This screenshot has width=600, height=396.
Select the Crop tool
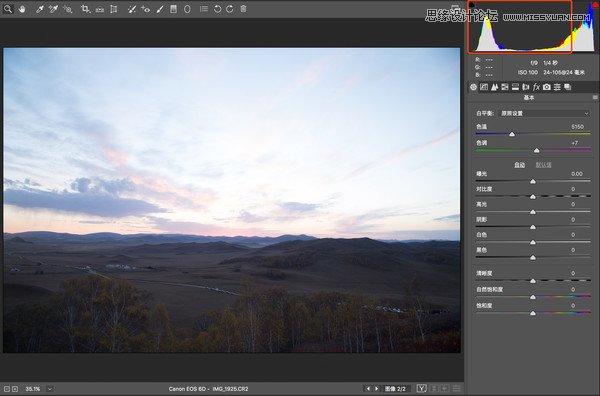85,9
